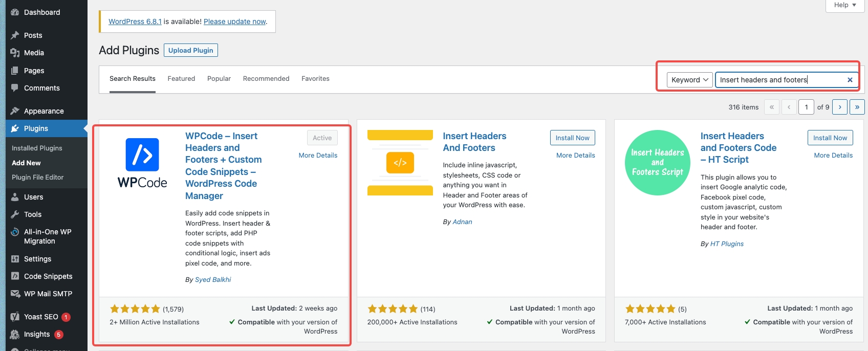868x351 pixels.
Task: Click the Yoast SEO notification badge
Action: pos(66,317)
